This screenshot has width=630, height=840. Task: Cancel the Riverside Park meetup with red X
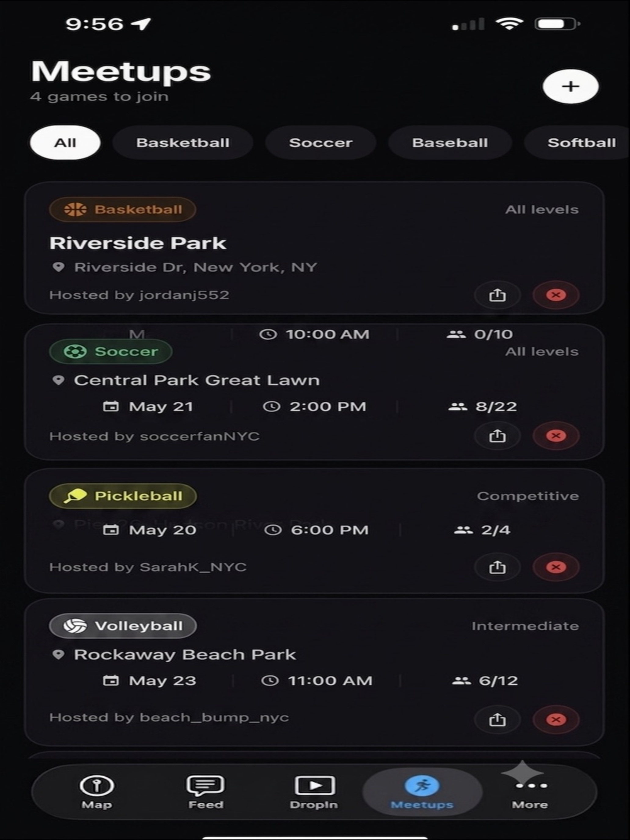556,295
